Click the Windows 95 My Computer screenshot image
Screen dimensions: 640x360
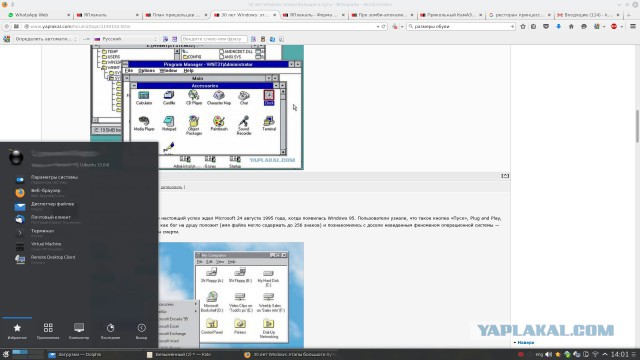click(x=231, y=295)
